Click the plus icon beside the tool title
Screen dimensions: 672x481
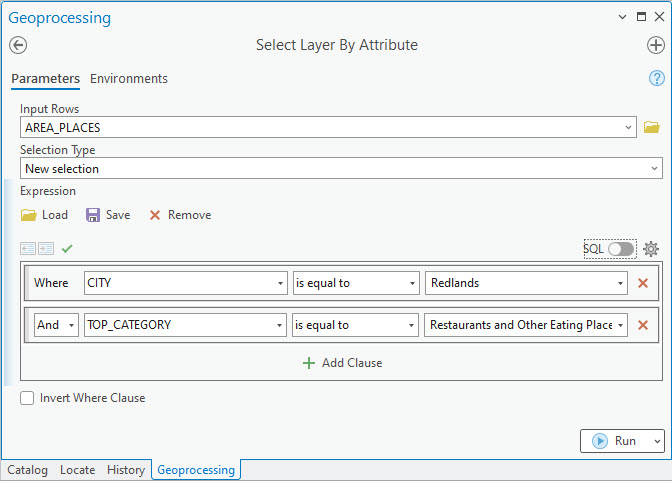pos(656,45)
